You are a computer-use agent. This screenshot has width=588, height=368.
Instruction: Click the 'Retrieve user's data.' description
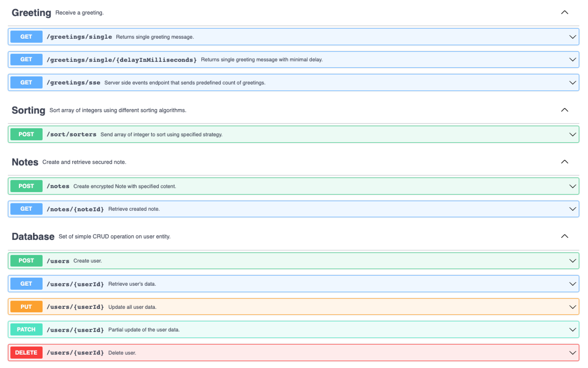tap(132, 284)
